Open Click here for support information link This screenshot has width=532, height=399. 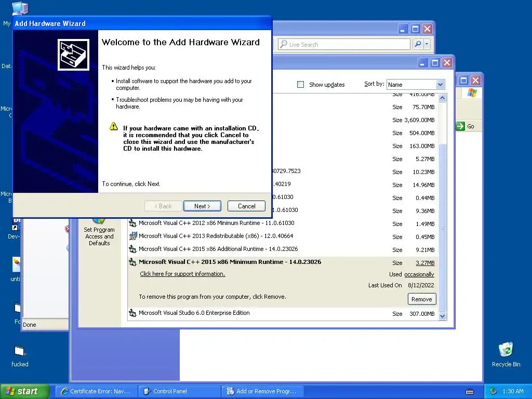[x=182, y=274]
